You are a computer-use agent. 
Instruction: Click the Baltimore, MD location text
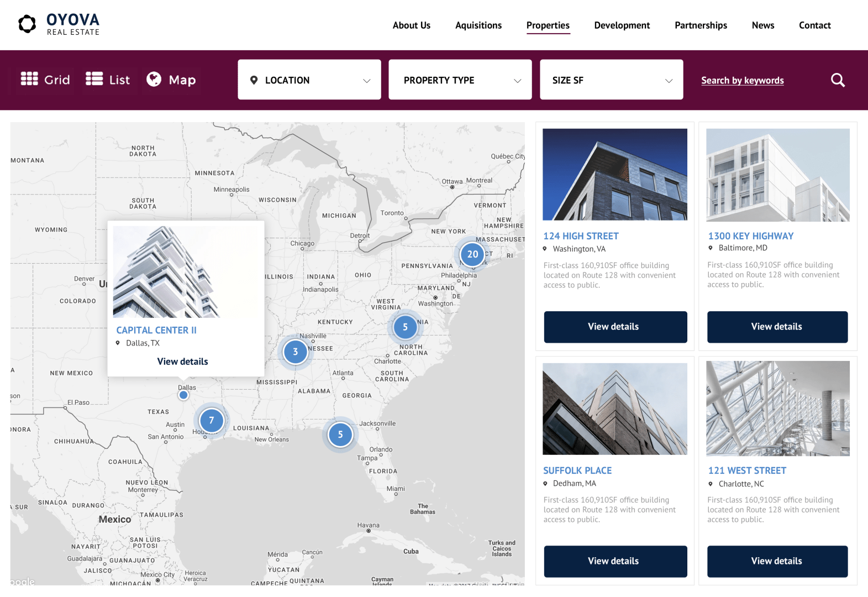(743, 248)
